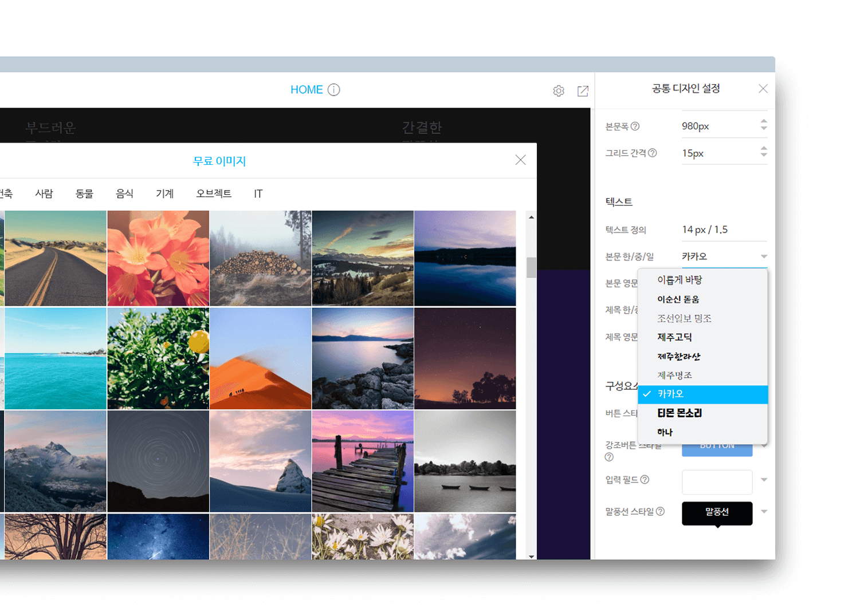The image size is (860, 616).
Task: Select the 티몬 몬소리 font option
Action: click(703, 413)
